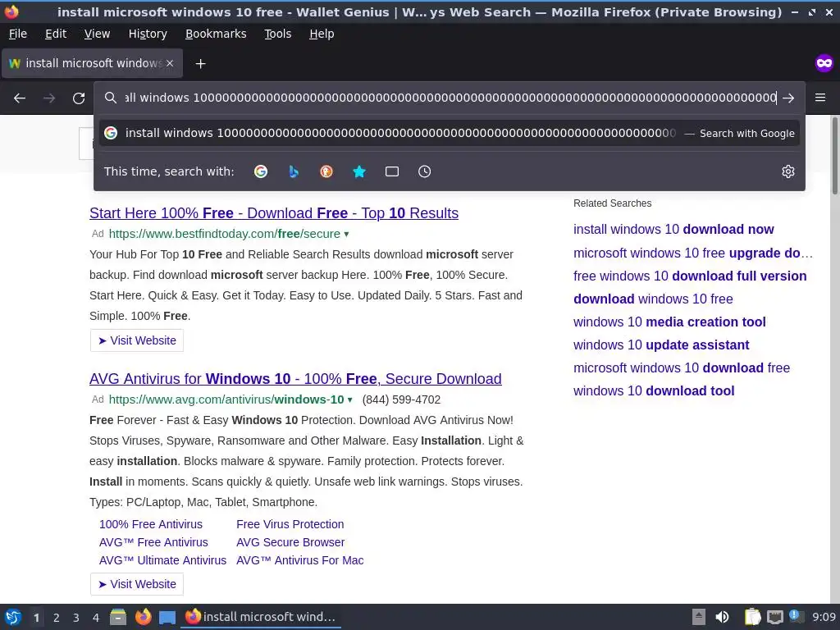Click inside the address bar text field
840x630 pixels.
[450, 98]
